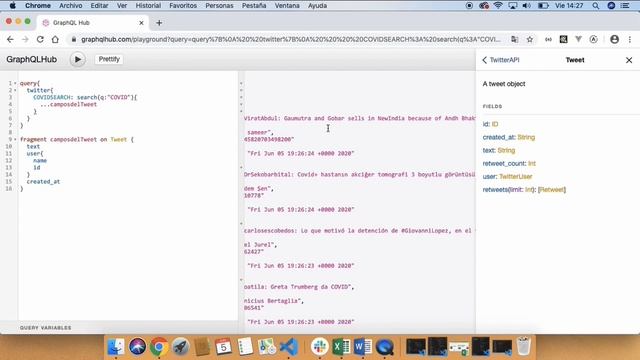640x360 pixels.
Task: Open the Chrome three-dot menu
Action: 630,39
